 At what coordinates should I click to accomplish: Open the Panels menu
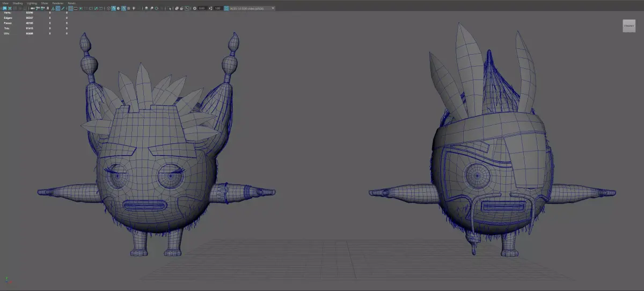[x=71, y=3]
